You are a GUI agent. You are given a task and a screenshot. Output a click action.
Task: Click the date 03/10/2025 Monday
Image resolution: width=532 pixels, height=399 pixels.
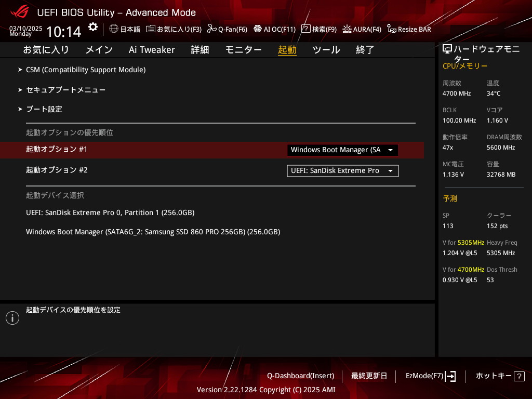[x=25, y=31]
